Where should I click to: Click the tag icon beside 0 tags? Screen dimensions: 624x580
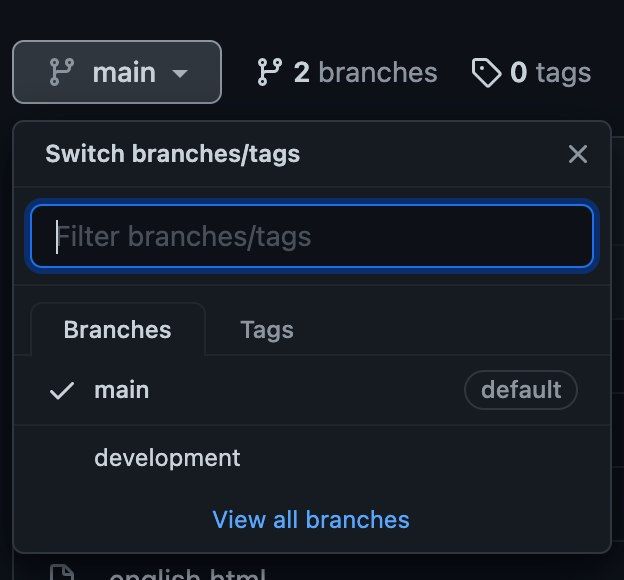tap(486, 73)
